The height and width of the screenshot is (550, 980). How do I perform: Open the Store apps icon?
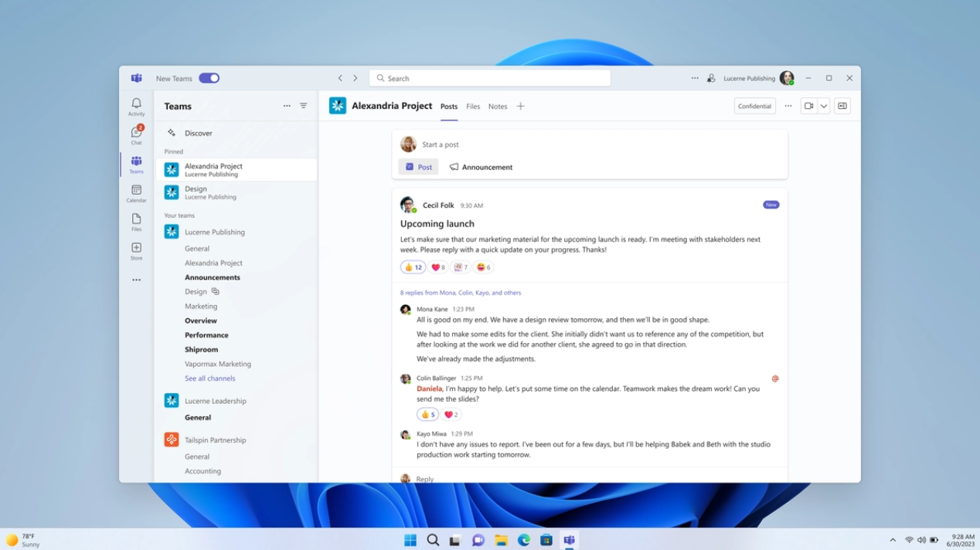tap(136, 251)
